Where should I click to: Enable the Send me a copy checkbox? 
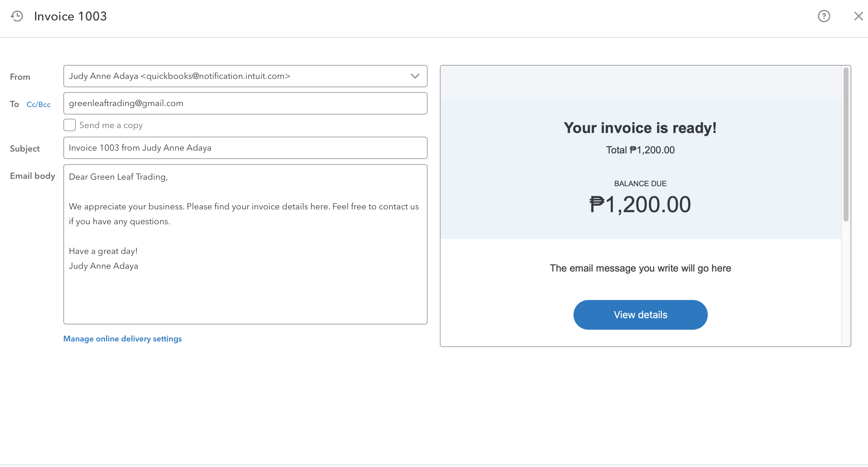(69, 125)
